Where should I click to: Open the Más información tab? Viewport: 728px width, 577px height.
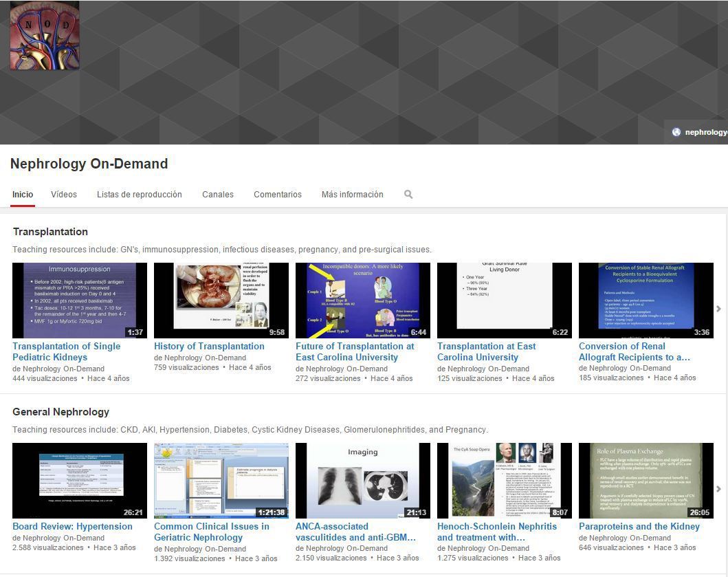pyautogui.click(x=353, y=195)
